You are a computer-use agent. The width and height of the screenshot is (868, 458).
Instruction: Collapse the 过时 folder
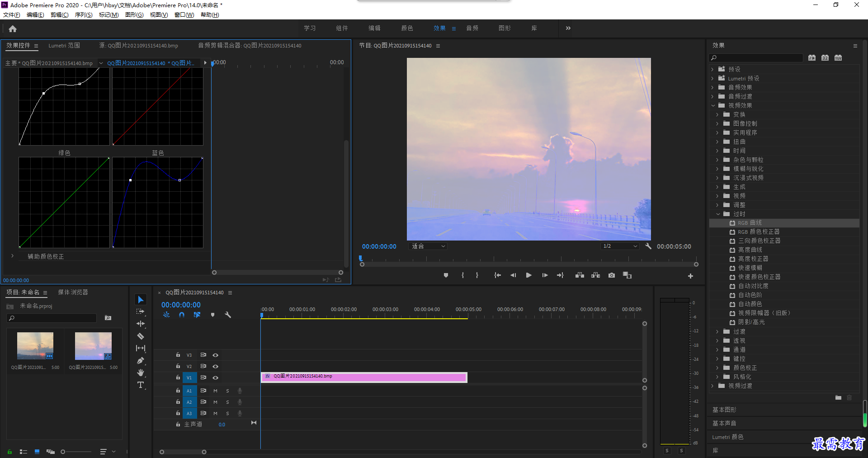coord(718,214)
